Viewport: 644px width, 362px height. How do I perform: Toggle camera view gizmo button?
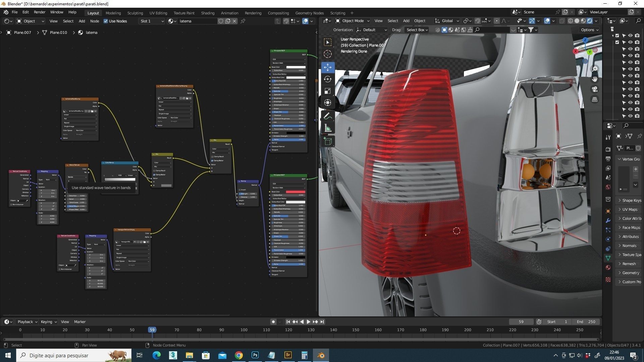coord(594,89)
